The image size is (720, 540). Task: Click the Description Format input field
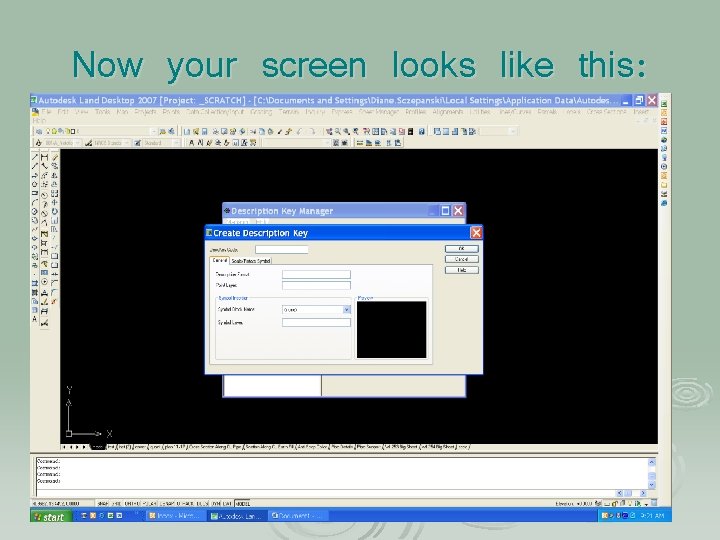click(x=316, y=274)
